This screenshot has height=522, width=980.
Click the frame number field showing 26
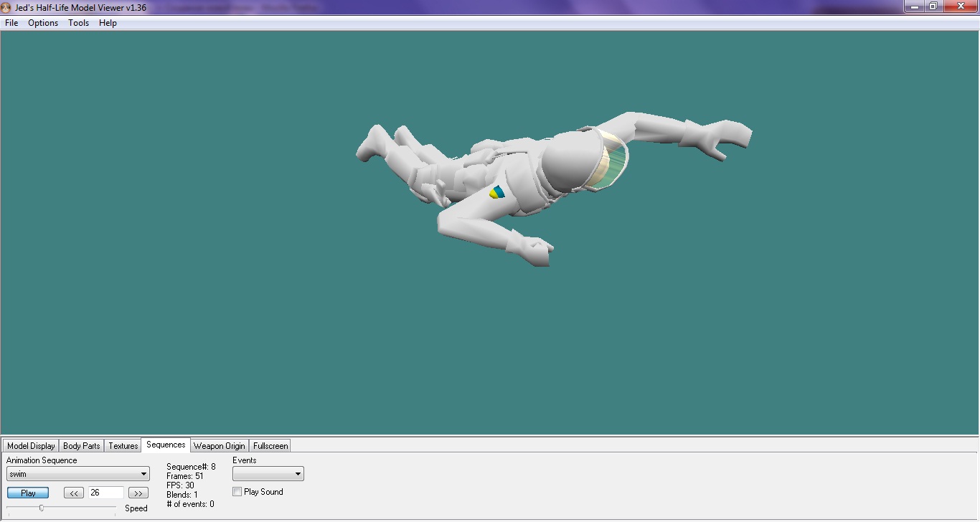click(x=106, y=493)
